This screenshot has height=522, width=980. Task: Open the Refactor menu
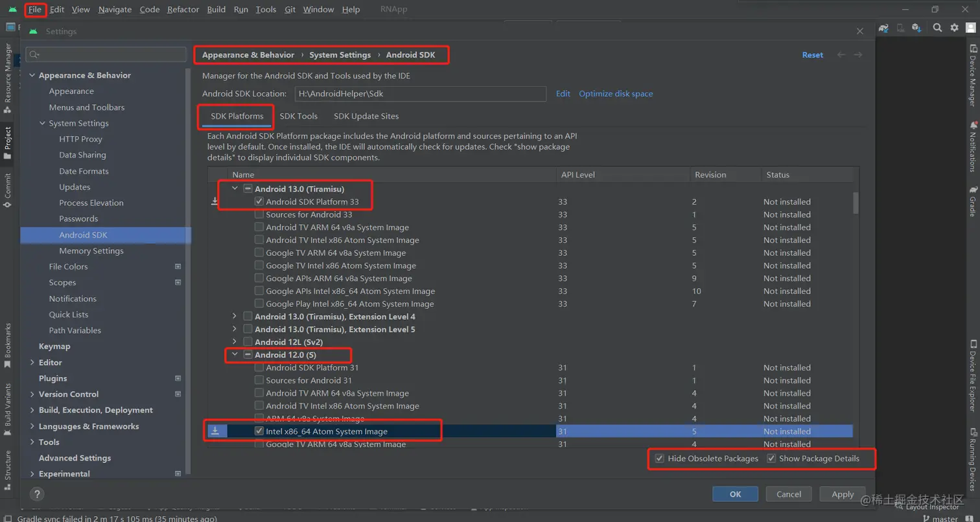coord(183,10)
